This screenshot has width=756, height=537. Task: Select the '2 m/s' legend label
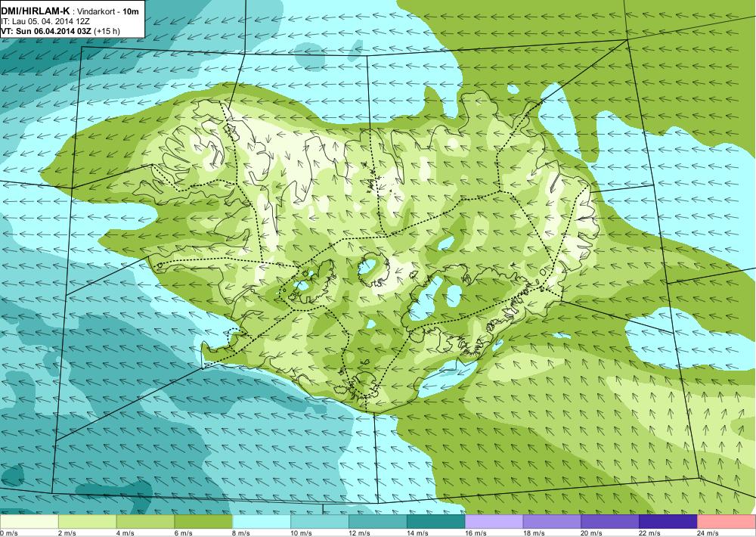[67, 533]
